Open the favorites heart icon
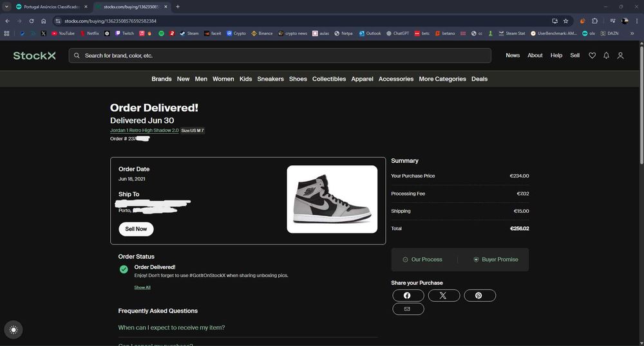This screenshot has height=346, width=644. tap(592, 55)
